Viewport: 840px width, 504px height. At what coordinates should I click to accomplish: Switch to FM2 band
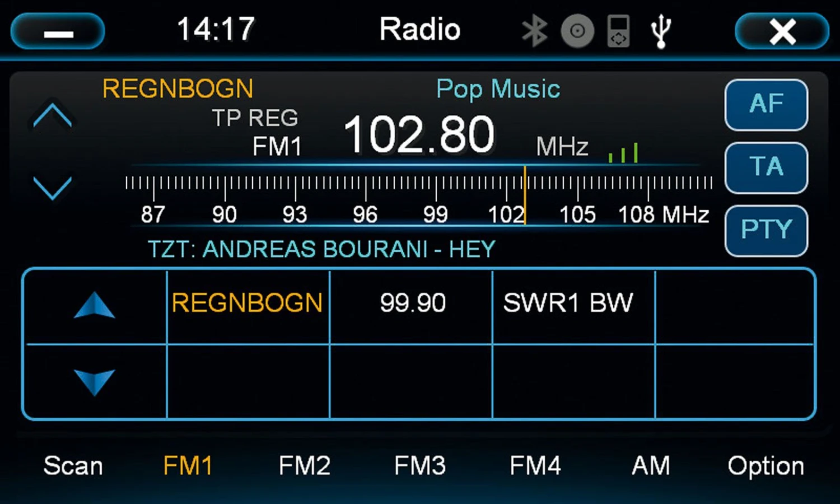coord(305,466)
